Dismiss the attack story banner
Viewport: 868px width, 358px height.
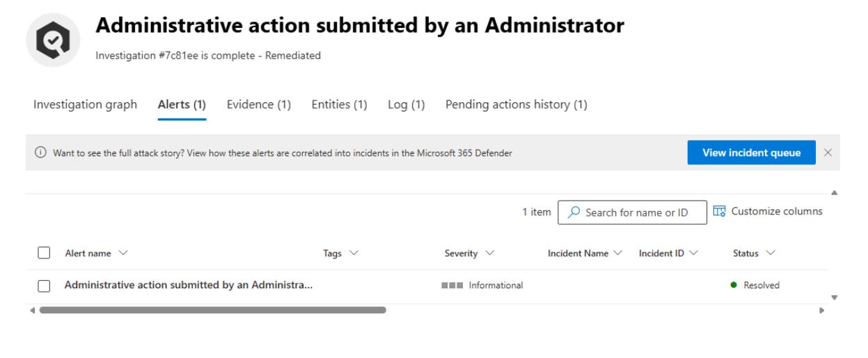[x=828, y=153]
